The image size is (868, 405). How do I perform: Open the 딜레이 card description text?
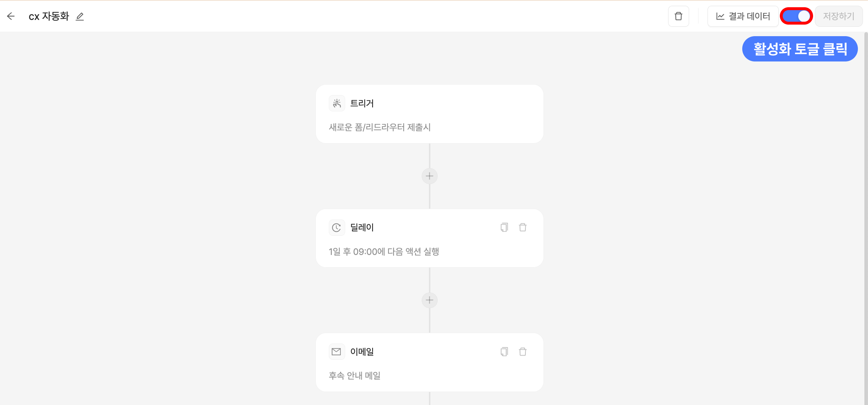(384, 252)
